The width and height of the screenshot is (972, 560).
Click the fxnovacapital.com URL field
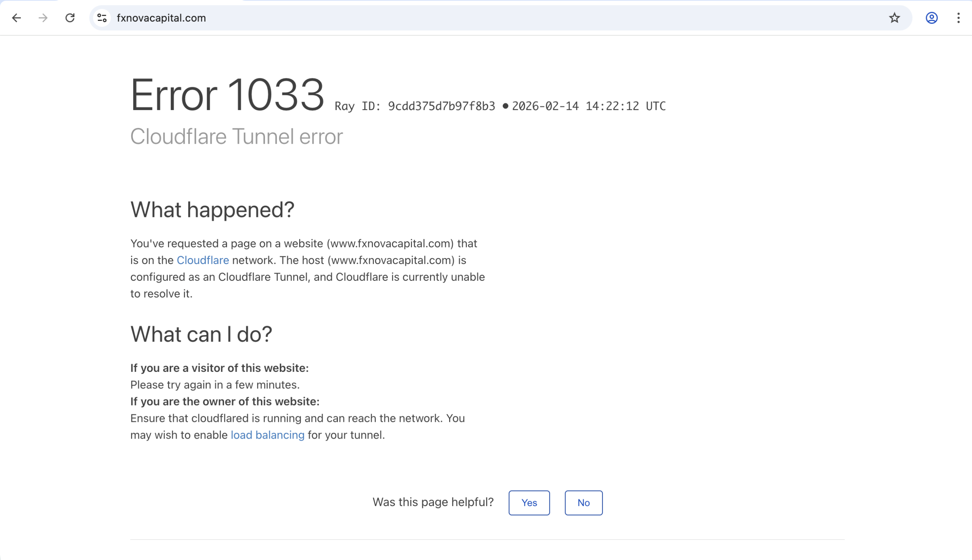pyautogui.click(x=161, y=18)
